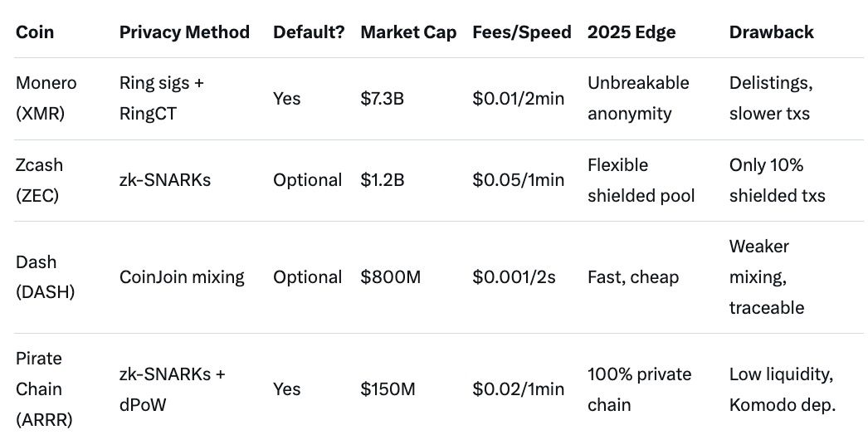Screen dimensions: 868x435
Task: Click the CoinJoin mixing cell
Action: coord(182,277)
